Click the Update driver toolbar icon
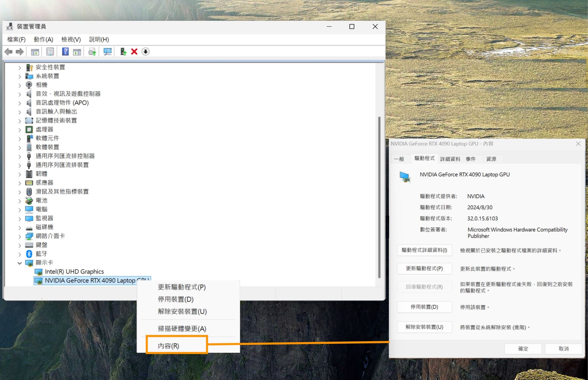 pos(92,51)
